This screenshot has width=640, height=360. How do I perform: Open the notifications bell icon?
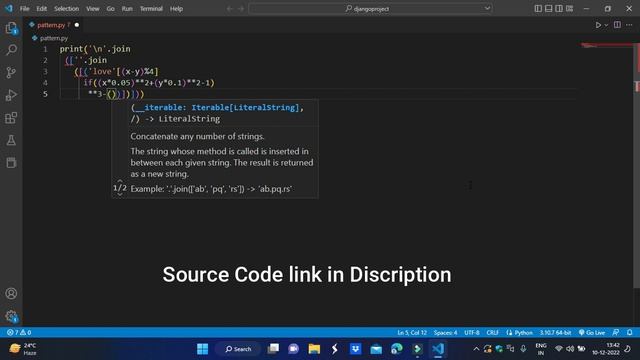pyautogui.click(x=629, y=333)
